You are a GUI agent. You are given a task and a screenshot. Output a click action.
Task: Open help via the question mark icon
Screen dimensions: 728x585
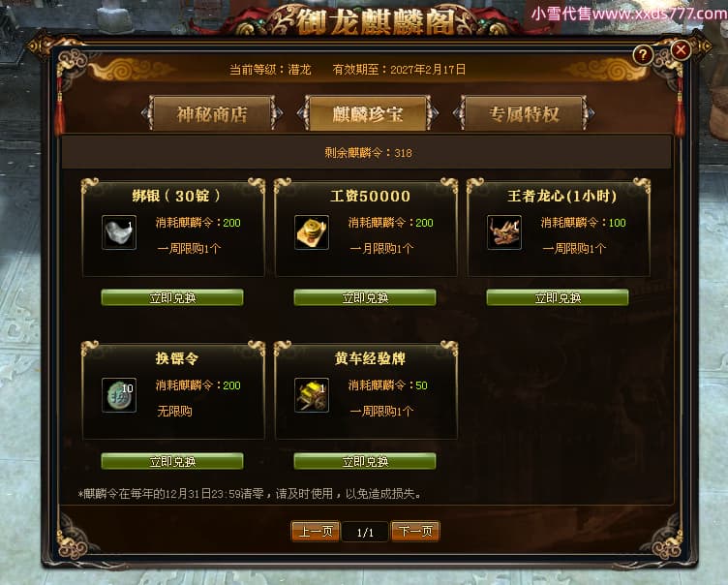[x=643, y=55]
